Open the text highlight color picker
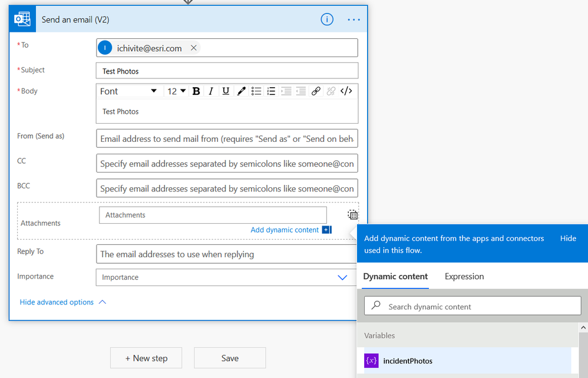The image size is (588, 378). pyautogui.click(x=241, y=91)
